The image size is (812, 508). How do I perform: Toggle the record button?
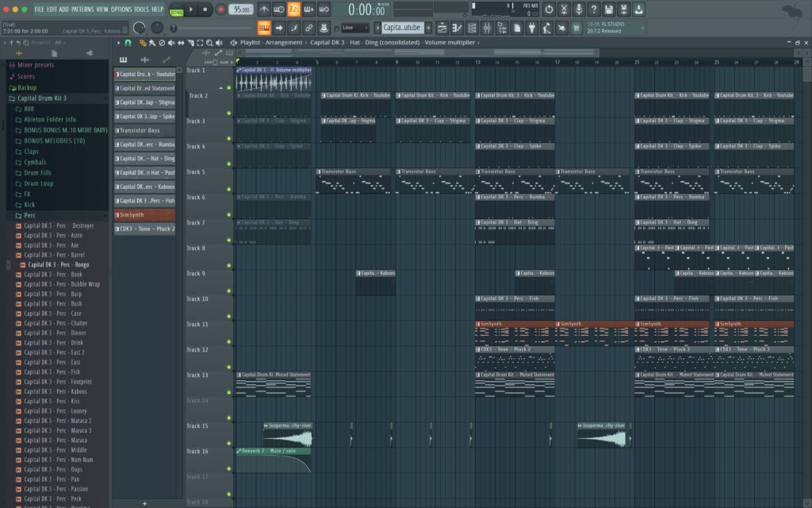click(x=220, y=10)
